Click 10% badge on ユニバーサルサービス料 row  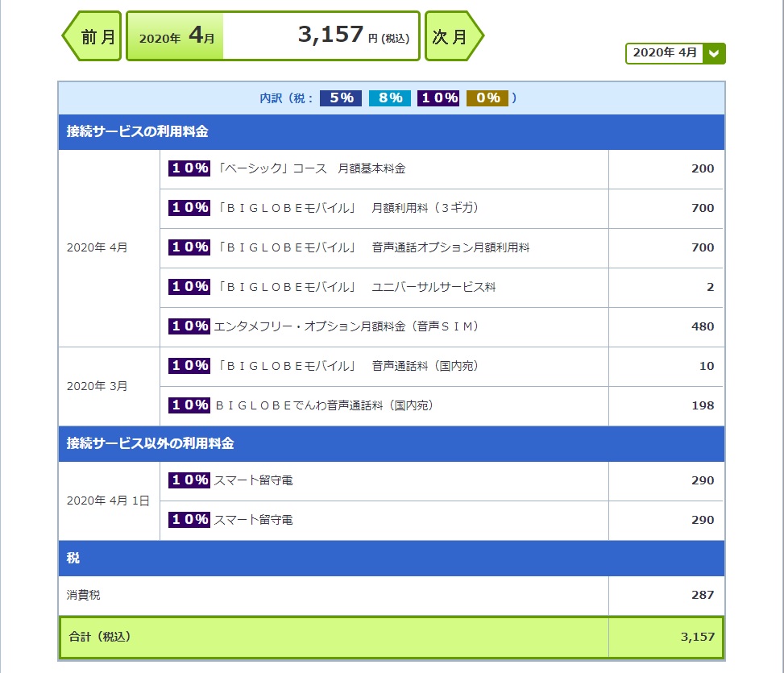click(x=189, y=287)
